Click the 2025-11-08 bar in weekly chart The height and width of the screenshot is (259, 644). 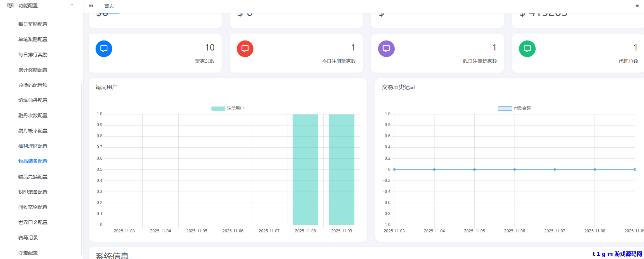point(305,169)
